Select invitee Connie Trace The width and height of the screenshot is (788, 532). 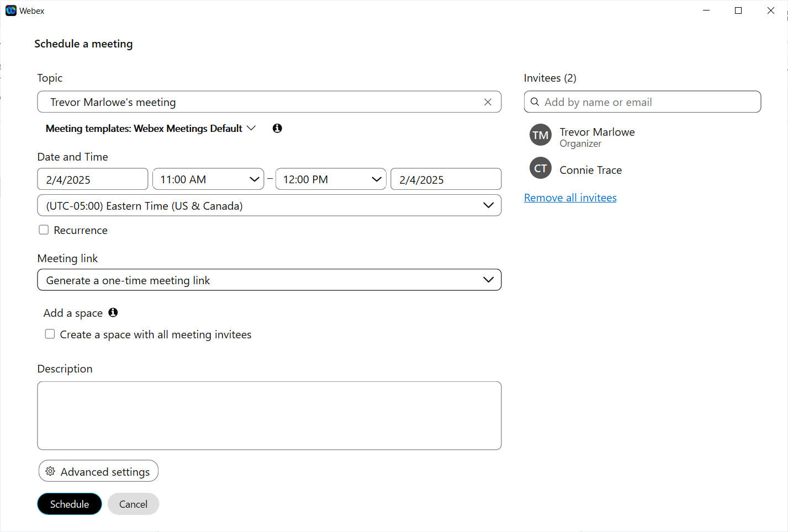coord(590,170)
